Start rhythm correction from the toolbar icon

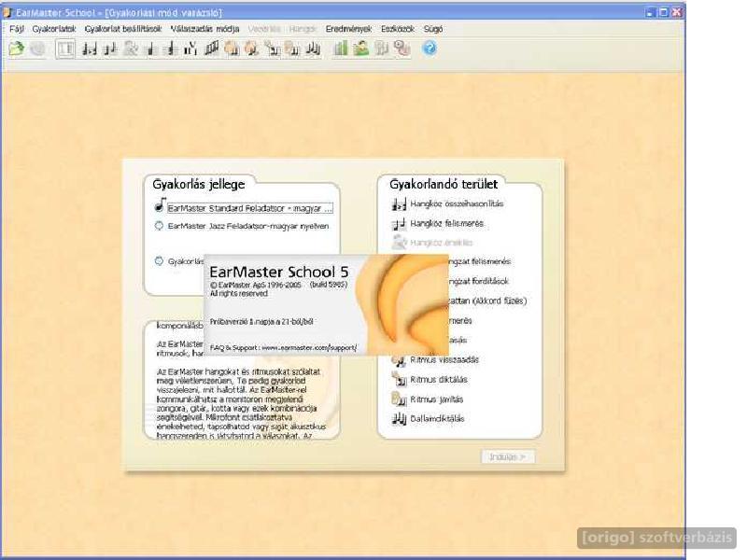click(292, 49)
